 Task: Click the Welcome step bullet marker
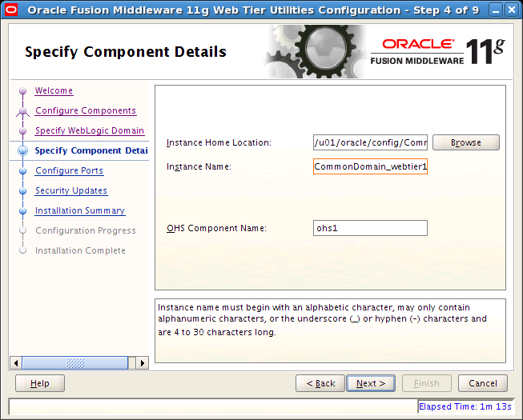click(22, 90)
